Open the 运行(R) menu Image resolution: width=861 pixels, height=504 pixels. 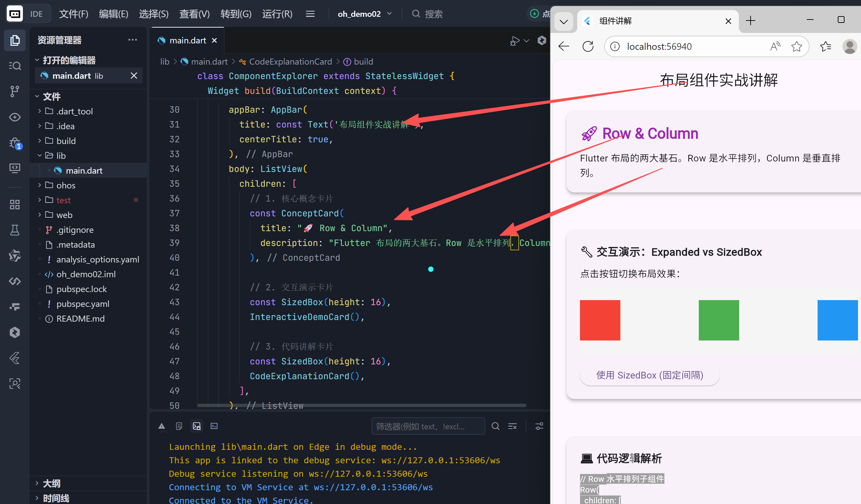click(277, 14)
